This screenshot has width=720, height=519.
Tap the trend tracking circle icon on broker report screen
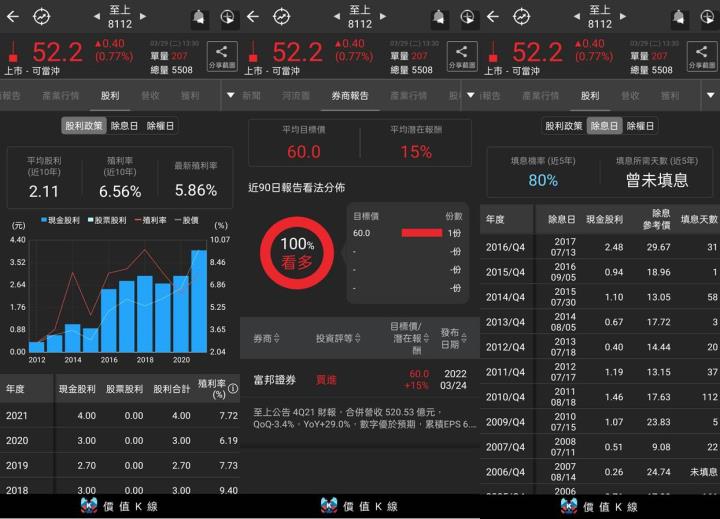(x=281, y=17)
